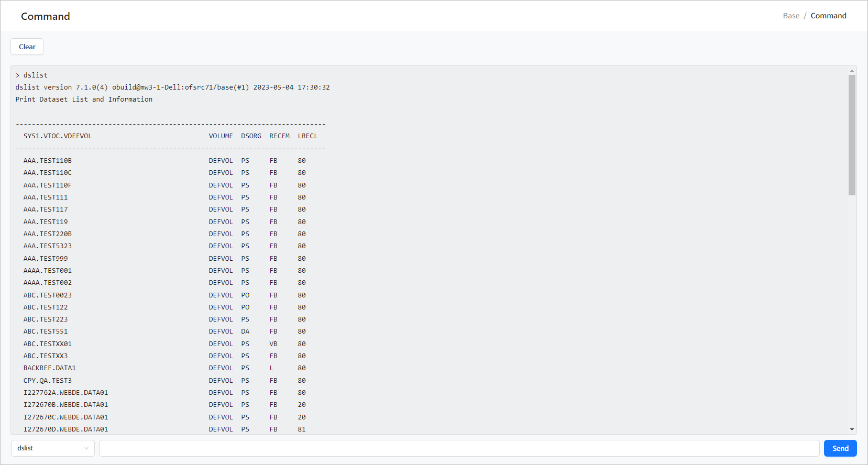Screen dimensions: 868x465
Task: Click the LRECL column header
Action: coord(307,136)
